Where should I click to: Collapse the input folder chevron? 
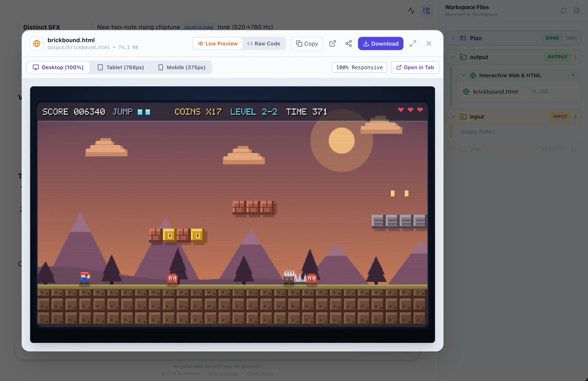453,117
